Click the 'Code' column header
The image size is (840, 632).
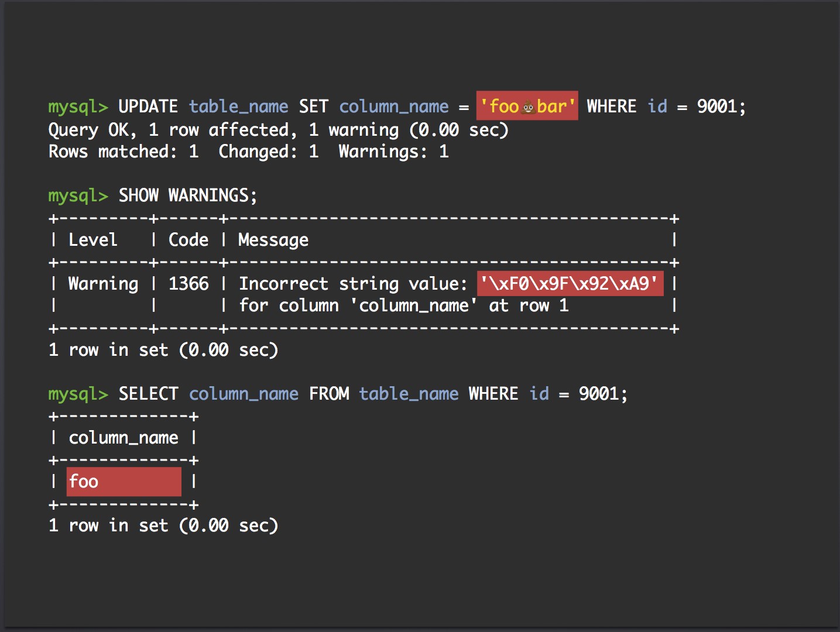point(188,240)
